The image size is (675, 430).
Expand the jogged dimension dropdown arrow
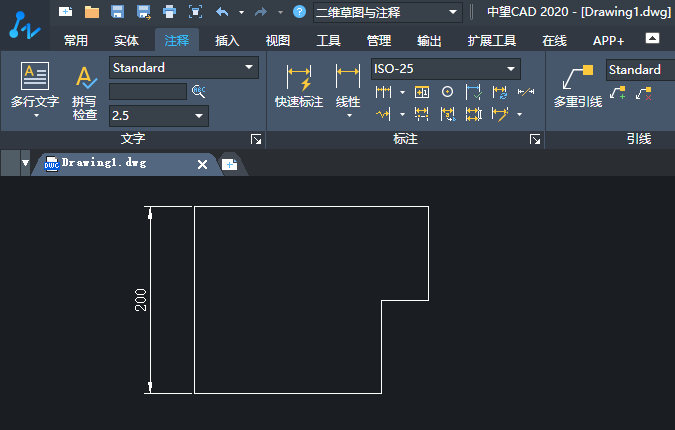(x=403, y=114)
